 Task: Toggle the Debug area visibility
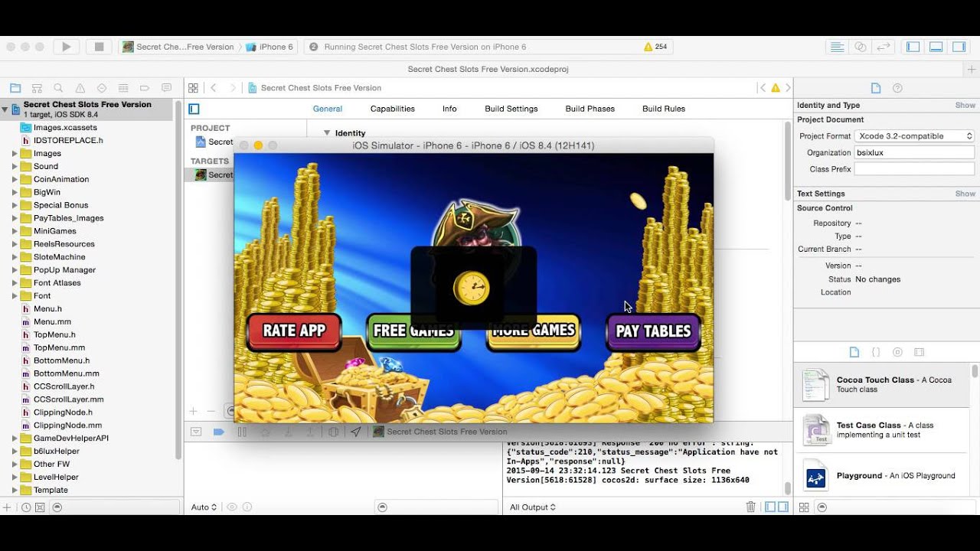(936, 47)
